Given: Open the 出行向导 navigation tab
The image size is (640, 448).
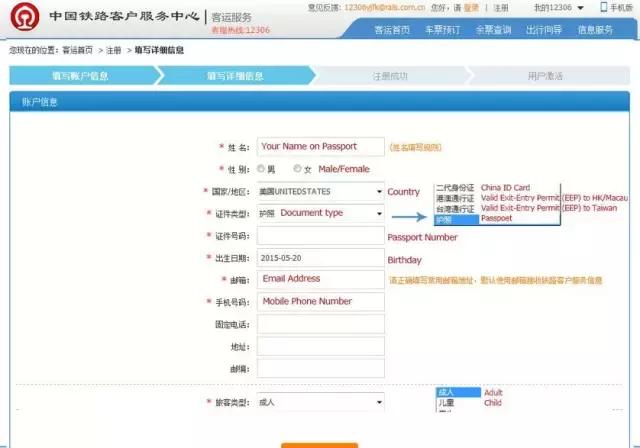Looking at the screenshot, I should tap(544, 30).
